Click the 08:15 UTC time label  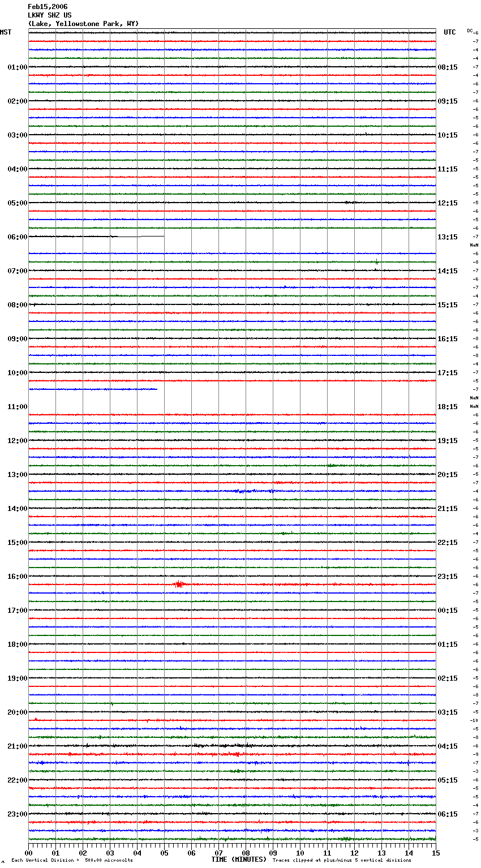[448, 67]
